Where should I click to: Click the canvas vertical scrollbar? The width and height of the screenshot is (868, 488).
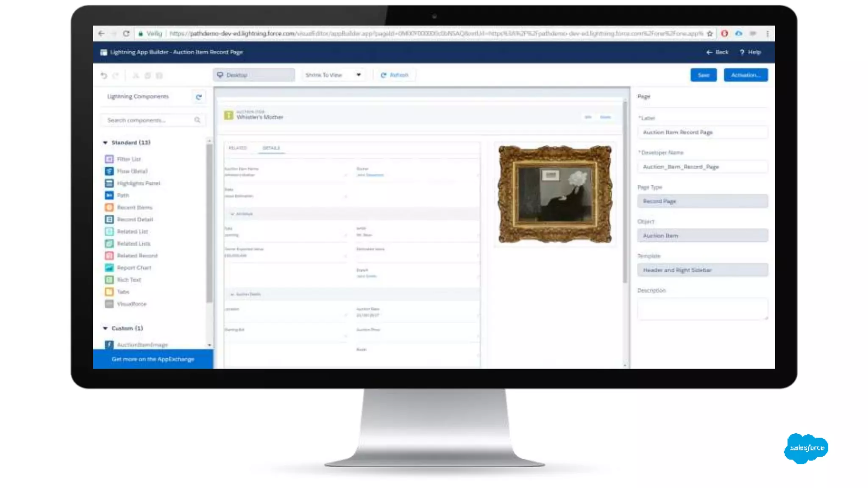click(x=625, y=192)
